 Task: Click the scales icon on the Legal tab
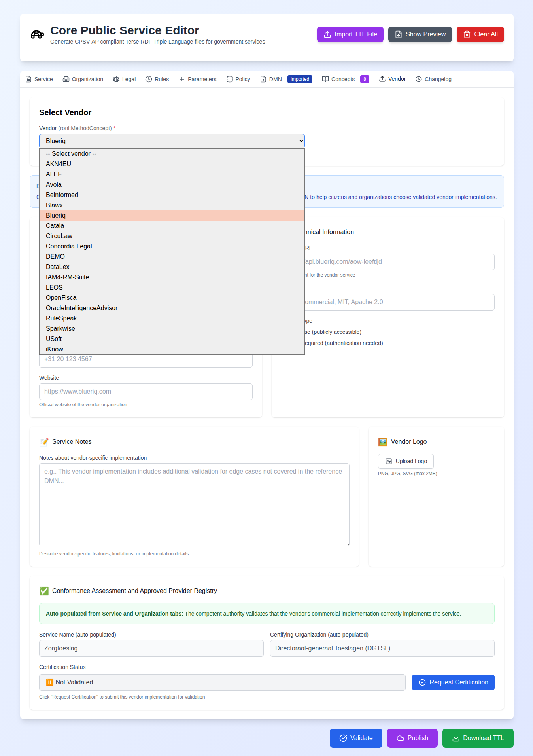coord(115,79)
